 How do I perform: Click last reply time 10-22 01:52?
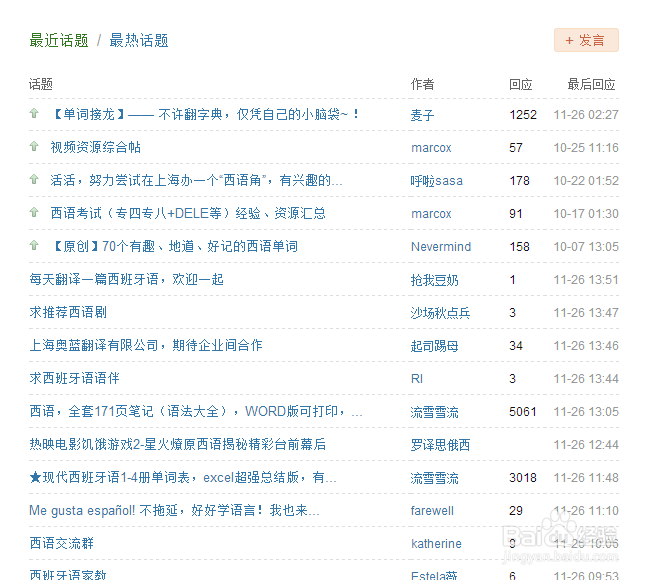(x=586, y=181)
